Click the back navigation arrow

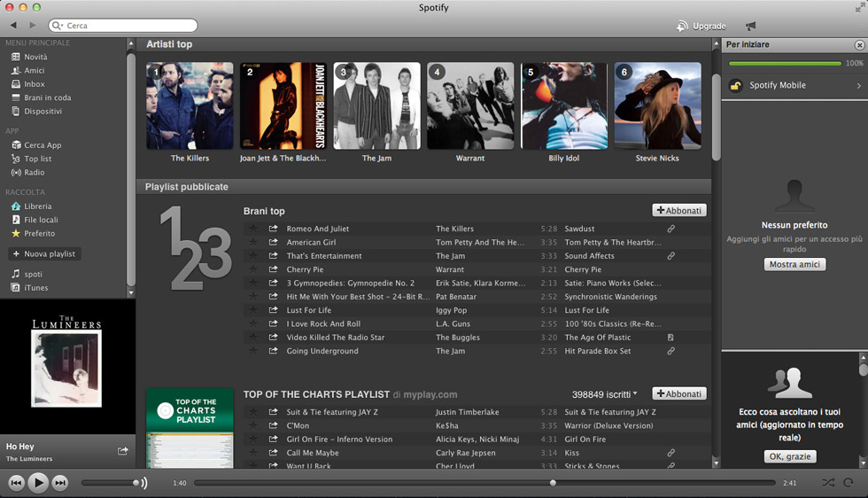13,26
